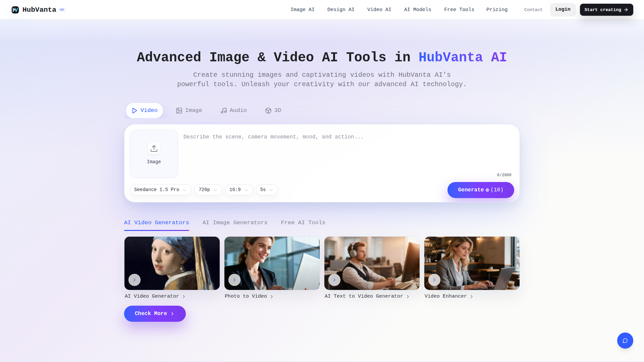
Task: Open the Contact link
Action: (x=533, y=10)
